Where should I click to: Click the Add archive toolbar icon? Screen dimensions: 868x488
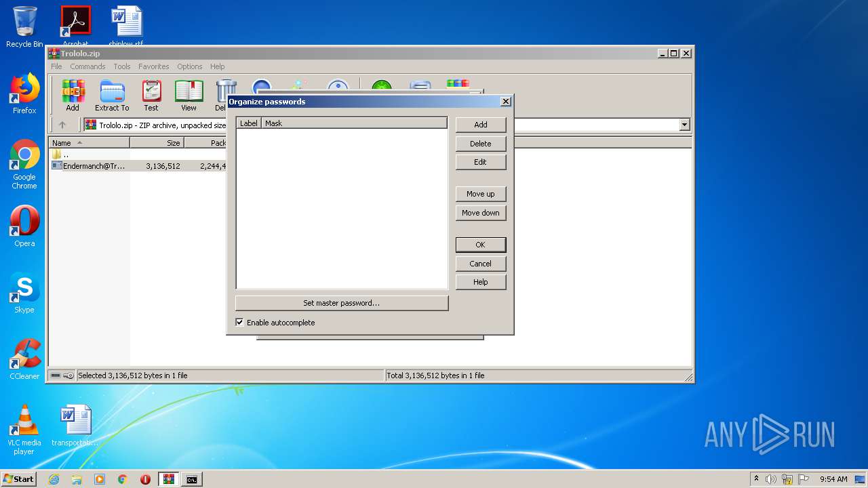tap(73, 96)
